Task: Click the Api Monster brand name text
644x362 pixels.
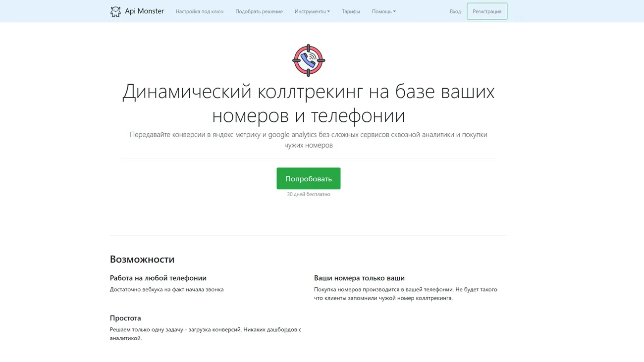Action: click(144, 11)
